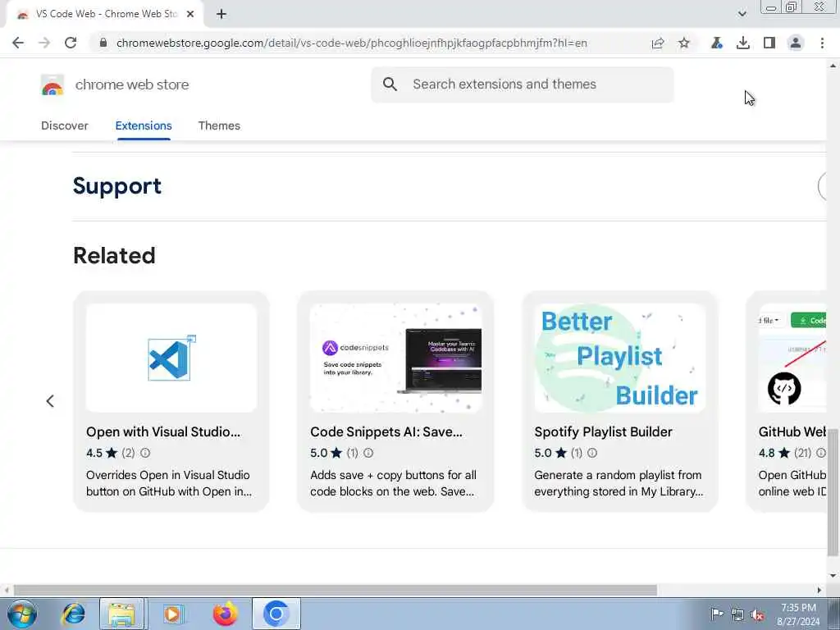840x630 pixels.
Task: Open the Themes tab
Action: point(219,126)
